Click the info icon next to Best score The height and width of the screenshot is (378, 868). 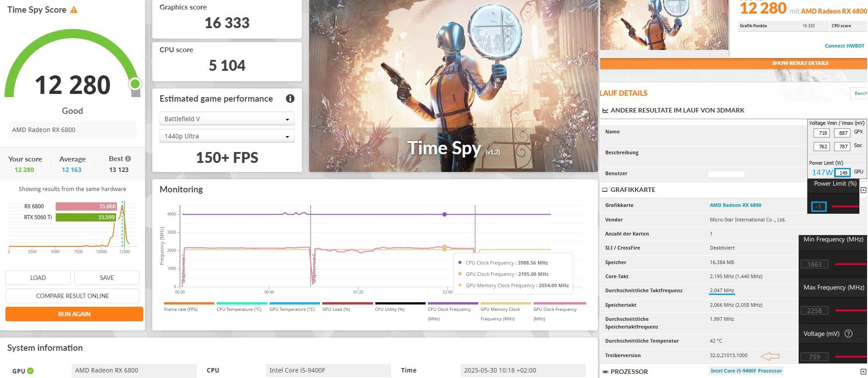128,158
